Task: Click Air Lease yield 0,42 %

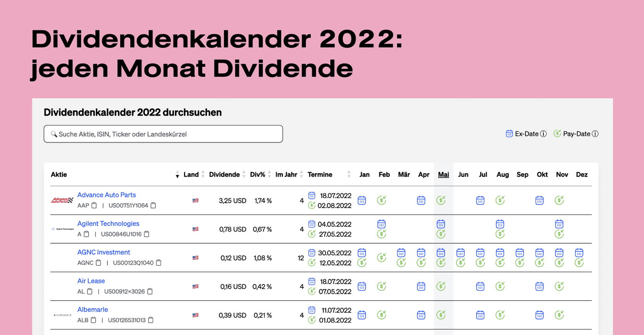Action: click(262, 287)
